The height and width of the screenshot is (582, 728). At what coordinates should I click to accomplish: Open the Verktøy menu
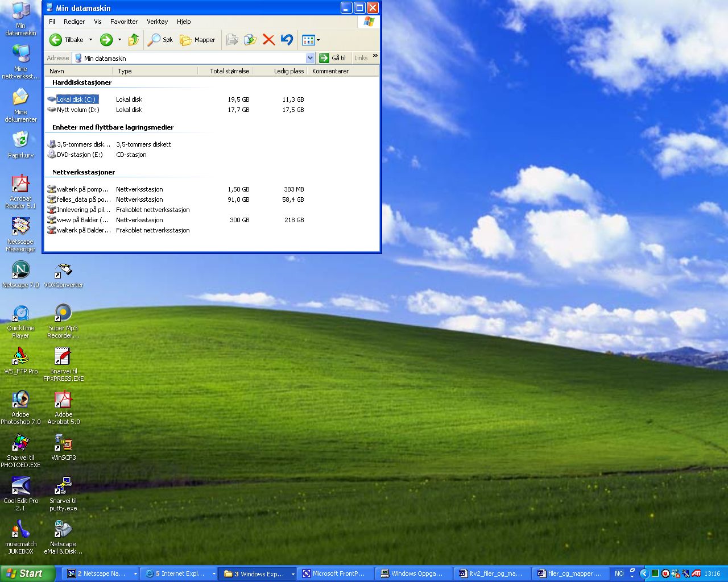tap(158, 22)
